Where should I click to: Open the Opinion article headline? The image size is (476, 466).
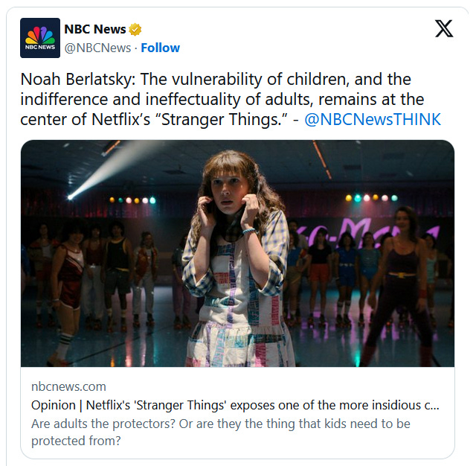point(223,406)
